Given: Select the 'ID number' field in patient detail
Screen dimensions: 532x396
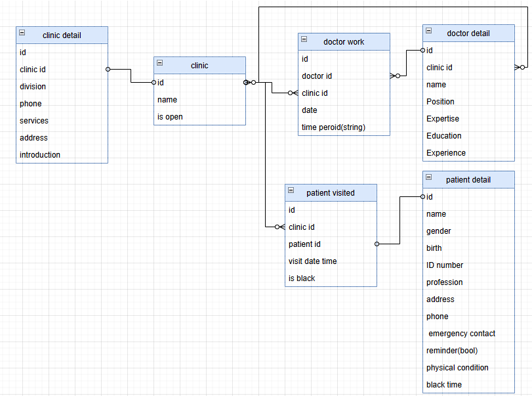Looking at the screenshot, I should point(445,265).
